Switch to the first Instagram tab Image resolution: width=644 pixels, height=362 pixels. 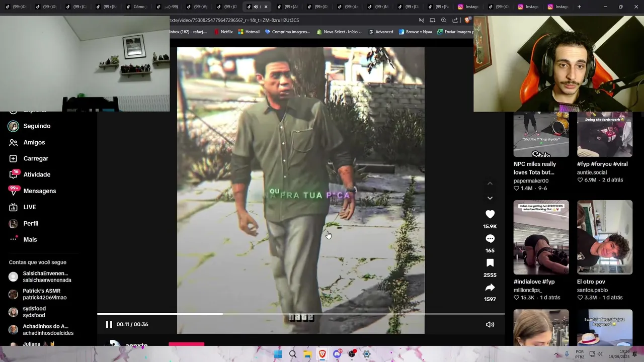(x=468, y=7)
